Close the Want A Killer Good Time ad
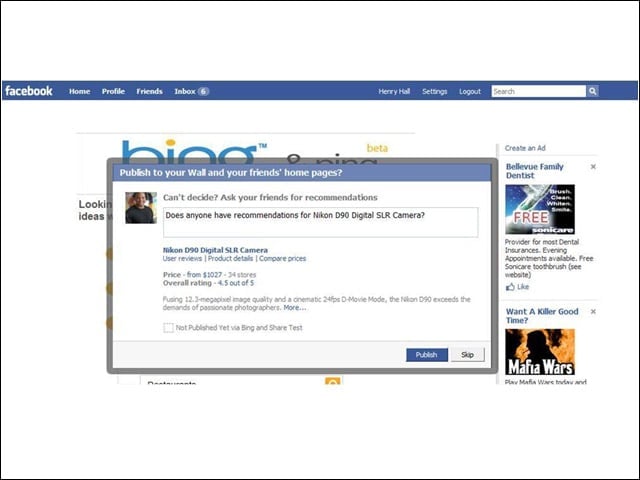Viewport: 640px width, 480px height. tap(593, 311)
